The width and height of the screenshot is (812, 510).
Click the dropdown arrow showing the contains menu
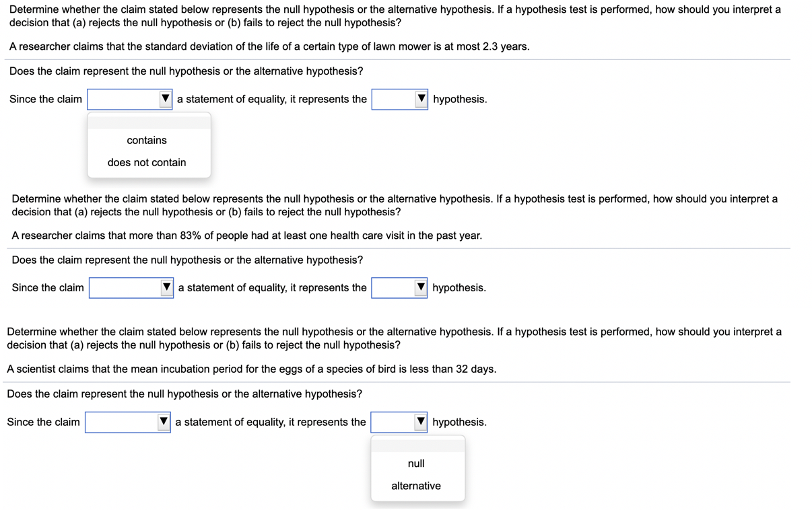click(x=165, y=99)
